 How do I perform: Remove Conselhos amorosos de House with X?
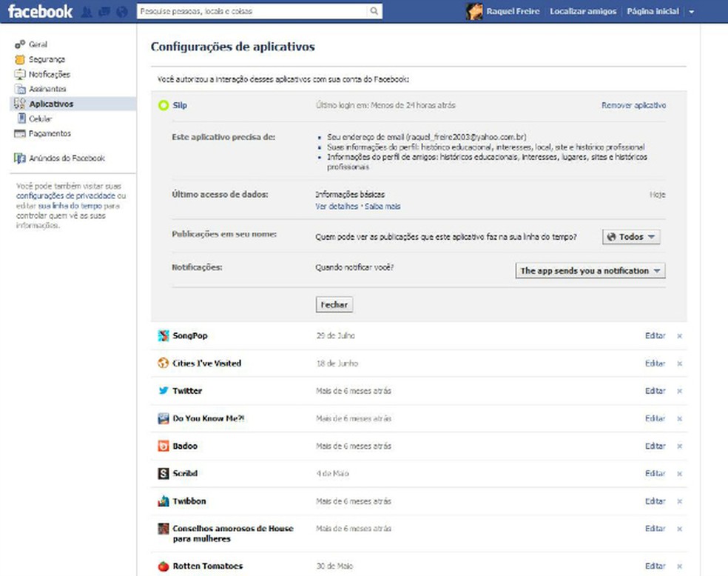point(679,529)
